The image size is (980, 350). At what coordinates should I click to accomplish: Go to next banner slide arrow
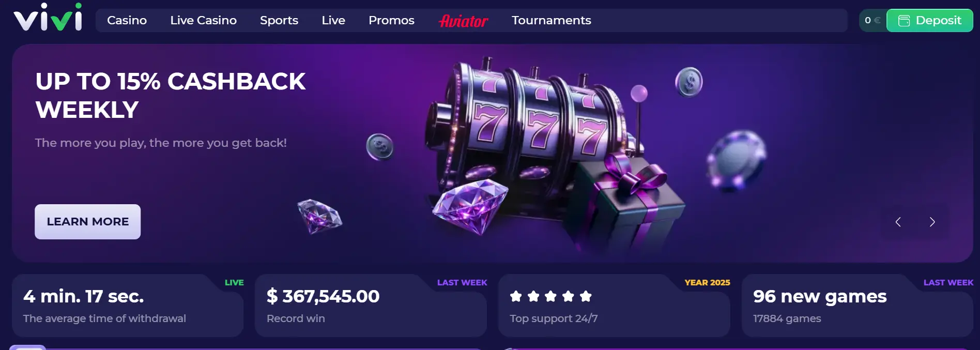932,222
